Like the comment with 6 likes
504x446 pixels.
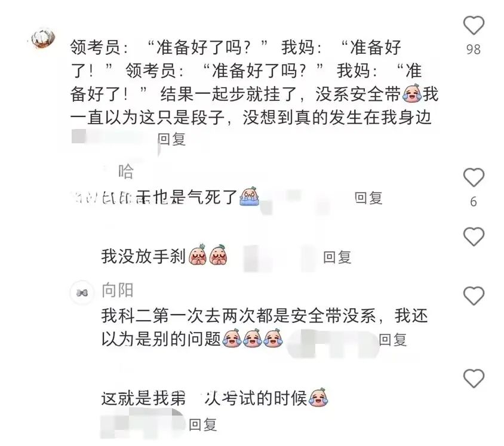pos(474,177)
